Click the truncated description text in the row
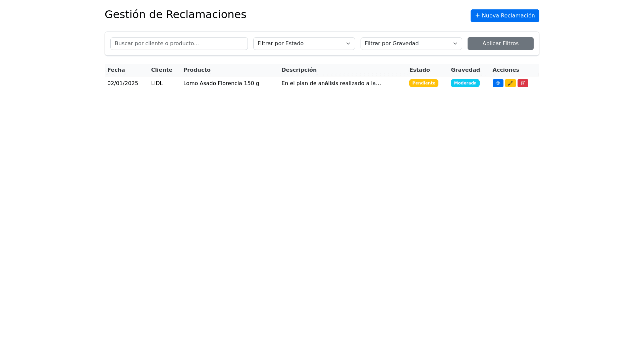Screen dimensions: 644x362 click(x=331, y=83)
